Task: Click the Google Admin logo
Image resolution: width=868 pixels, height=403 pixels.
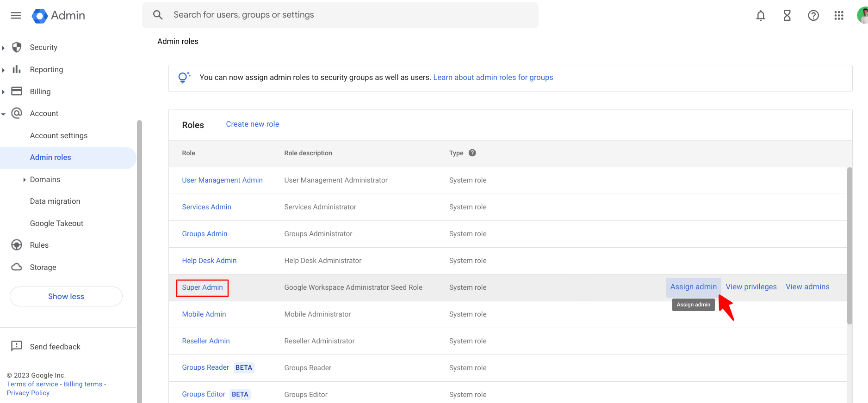Action: pyautogui.click(x=58, y=15)
